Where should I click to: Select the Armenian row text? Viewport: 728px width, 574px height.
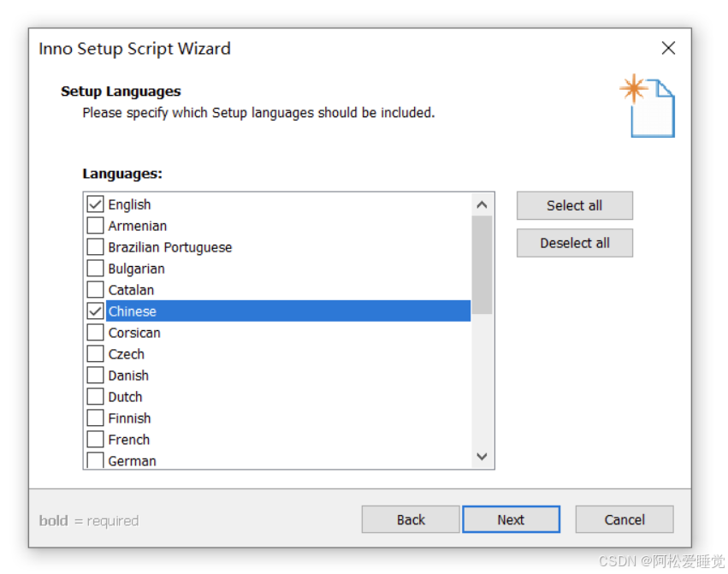tap(138, 226)
